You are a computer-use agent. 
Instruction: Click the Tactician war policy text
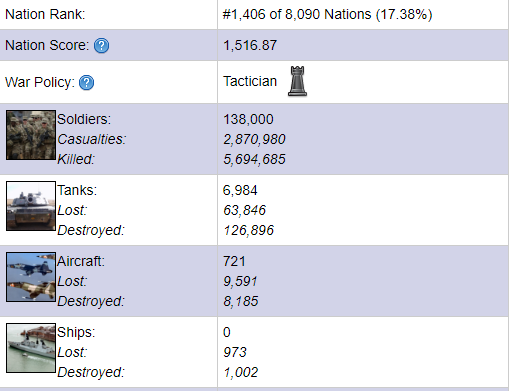[x=250, y=81]
